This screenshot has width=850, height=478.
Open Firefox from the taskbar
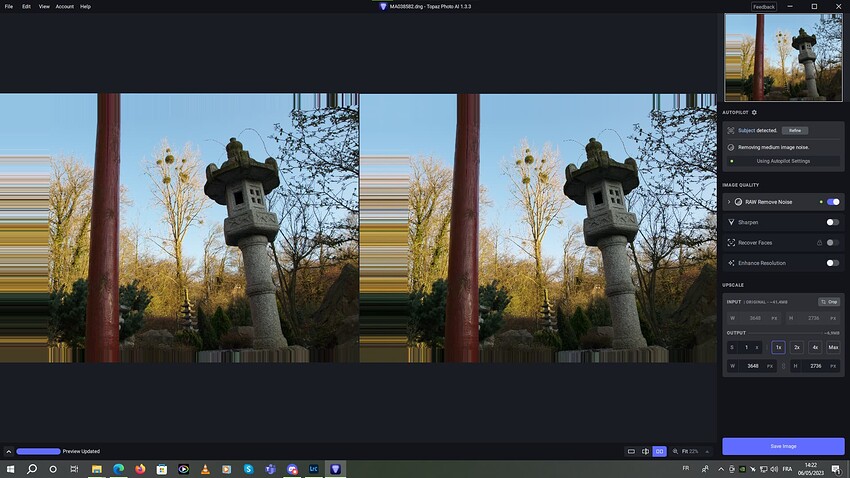(140, 469)
